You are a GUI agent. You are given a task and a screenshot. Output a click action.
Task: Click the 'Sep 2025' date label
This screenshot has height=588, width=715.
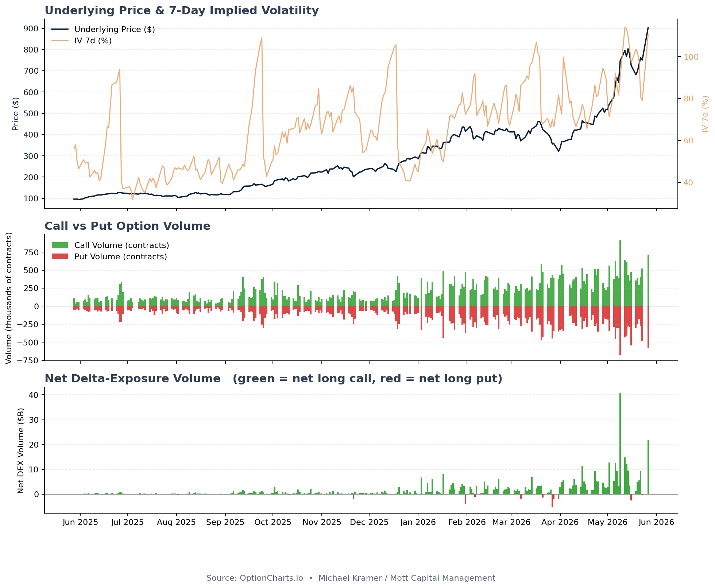click(x=225, y=522)
